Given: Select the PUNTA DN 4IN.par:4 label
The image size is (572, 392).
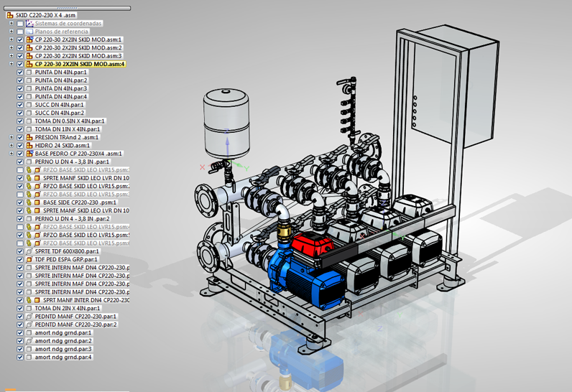Looking at the screenshot, I should (x=61, y=97).
